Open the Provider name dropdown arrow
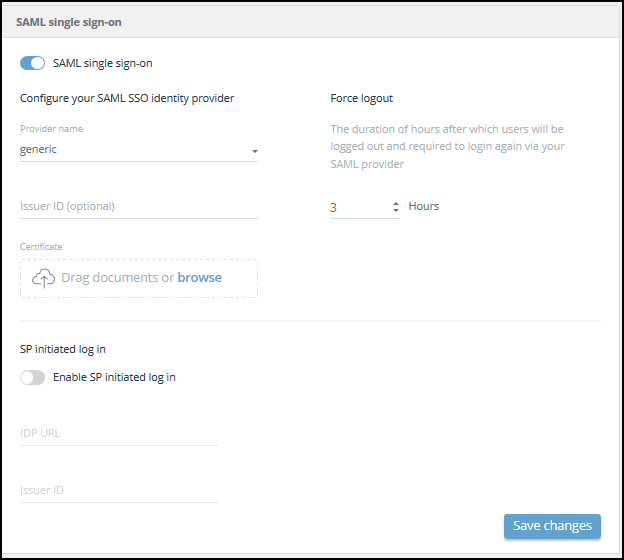This screenshot has width=624, height=560. pyautogui.click(x=254, y=151)
